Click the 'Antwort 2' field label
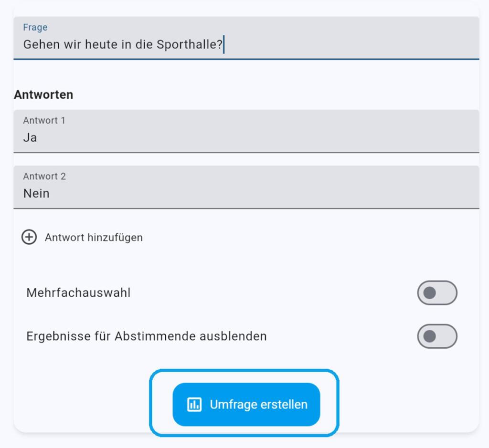The width and height of the screenshot is (489, 448). [44, 177]
